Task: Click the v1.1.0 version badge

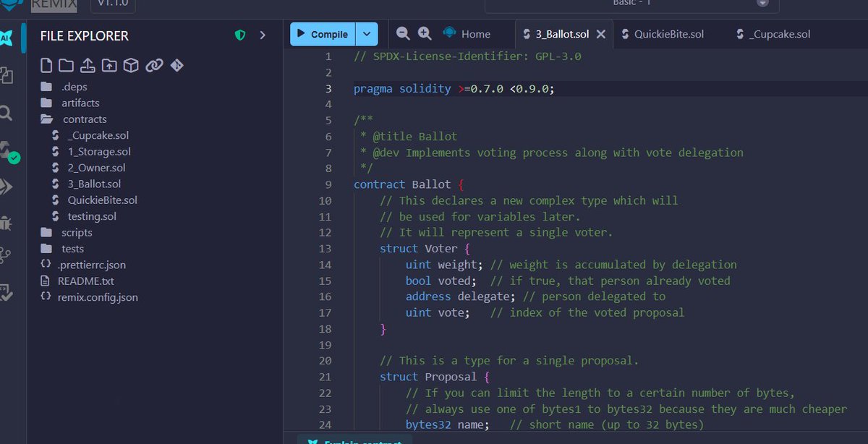Action: (x=112, y=5)
